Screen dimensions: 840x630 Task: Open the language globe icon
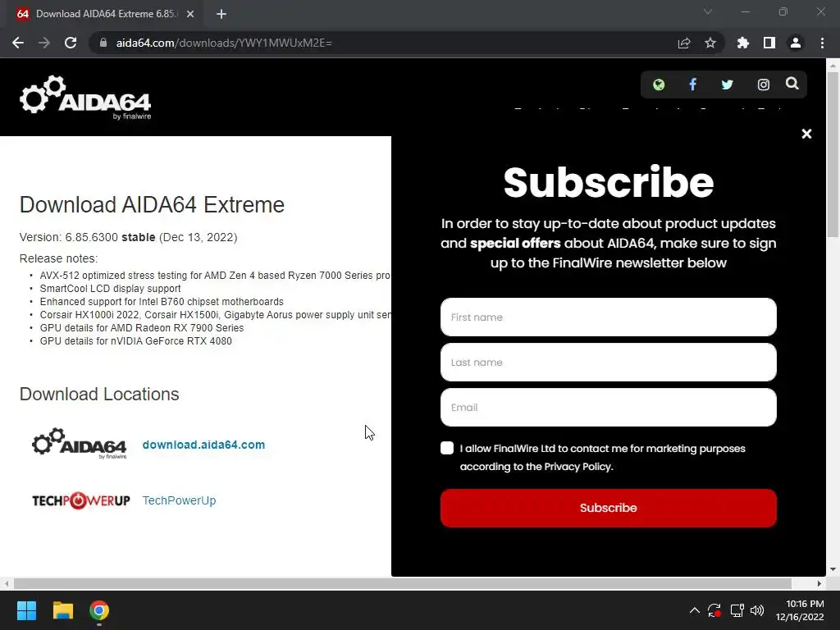point(659,84)
